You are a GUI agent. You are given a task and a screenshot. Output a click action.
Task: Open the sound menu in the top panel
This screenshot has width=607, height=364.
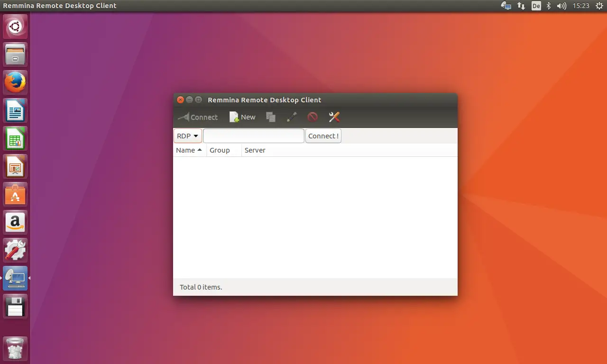point(561,6)
